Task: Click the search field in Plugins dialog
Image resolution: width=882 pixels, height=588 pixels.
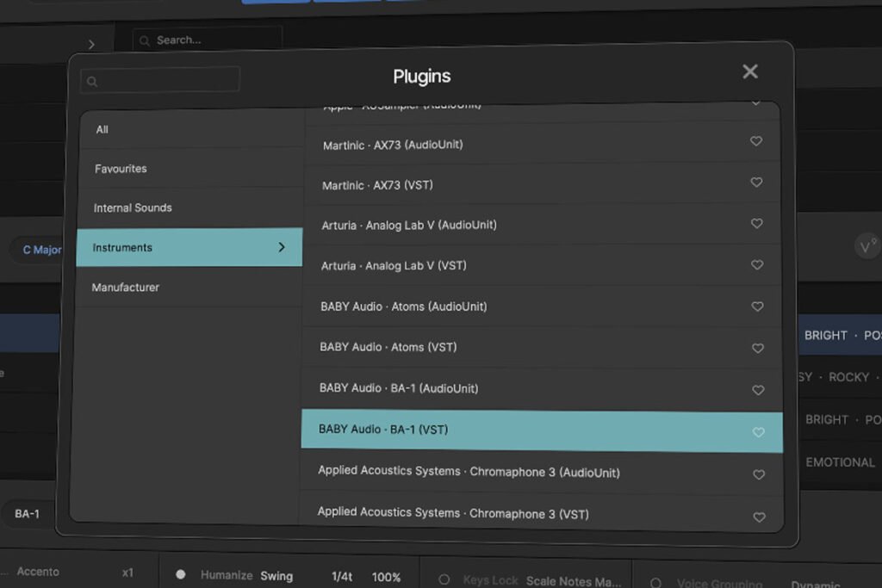Action: coord(160,80)
